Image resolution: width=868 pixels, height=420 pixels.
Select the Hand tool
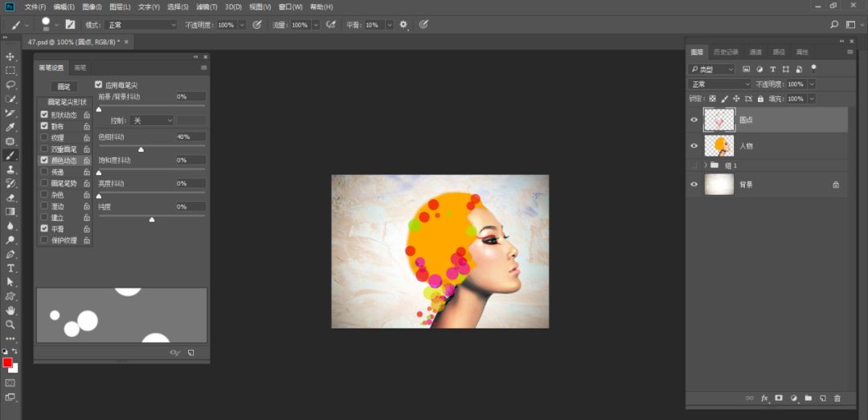pos(10,311)
